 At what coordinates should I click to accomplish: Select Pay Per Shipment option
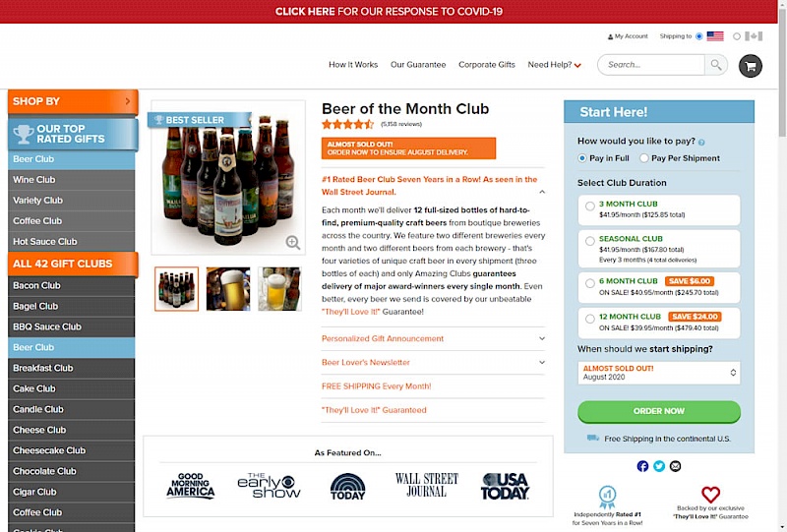pyautogui.click(x=644, y=158)
